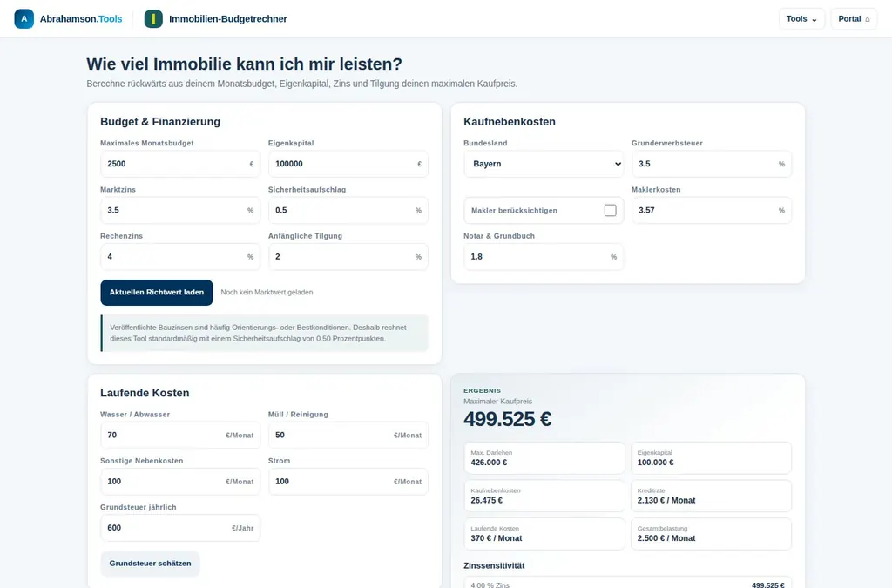The image size is (892, 588).
Task: Focus the Maximales Monatsbudget field
Action: 180,164
